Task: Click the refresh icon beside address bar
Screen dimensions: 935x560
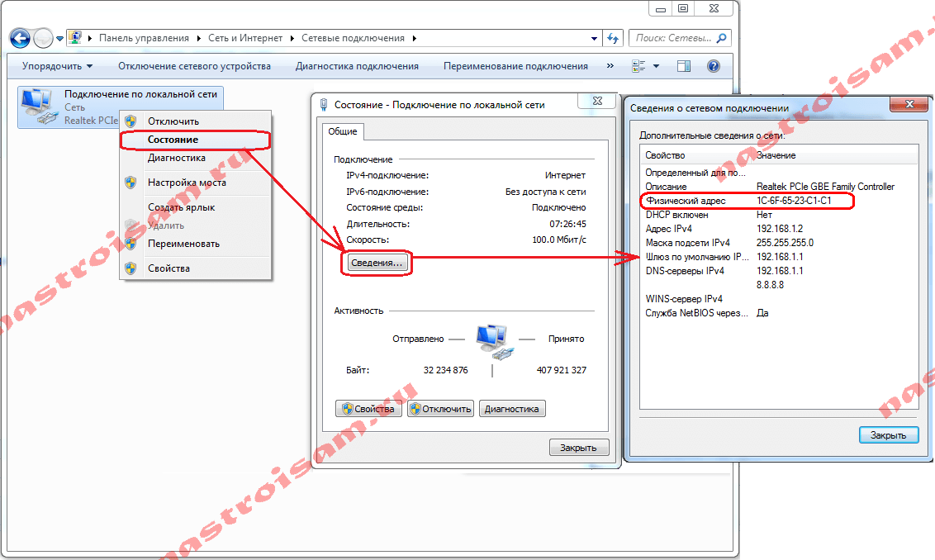Action: point(613,38)
